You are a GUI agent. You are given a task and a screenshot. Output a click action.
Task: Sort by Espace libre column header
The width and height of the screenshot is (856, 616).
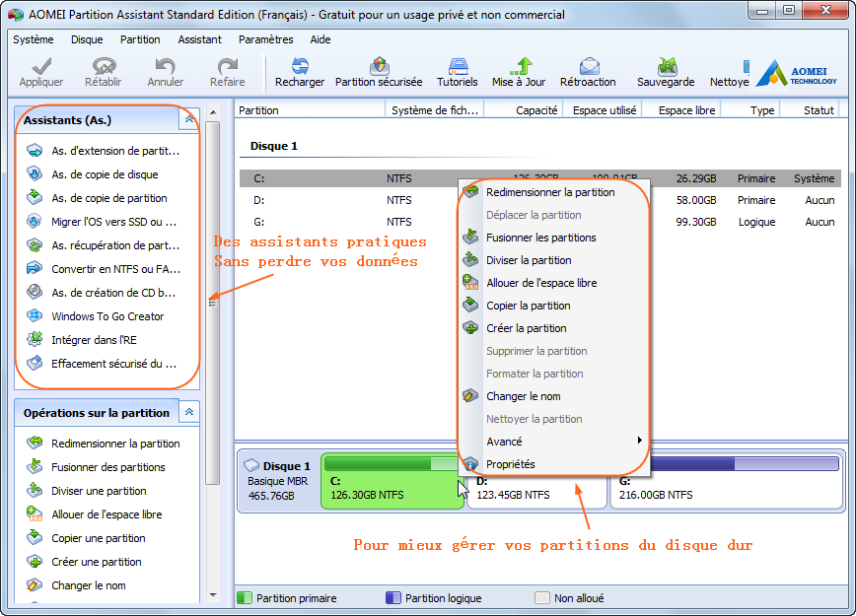[x=681, y=110]
